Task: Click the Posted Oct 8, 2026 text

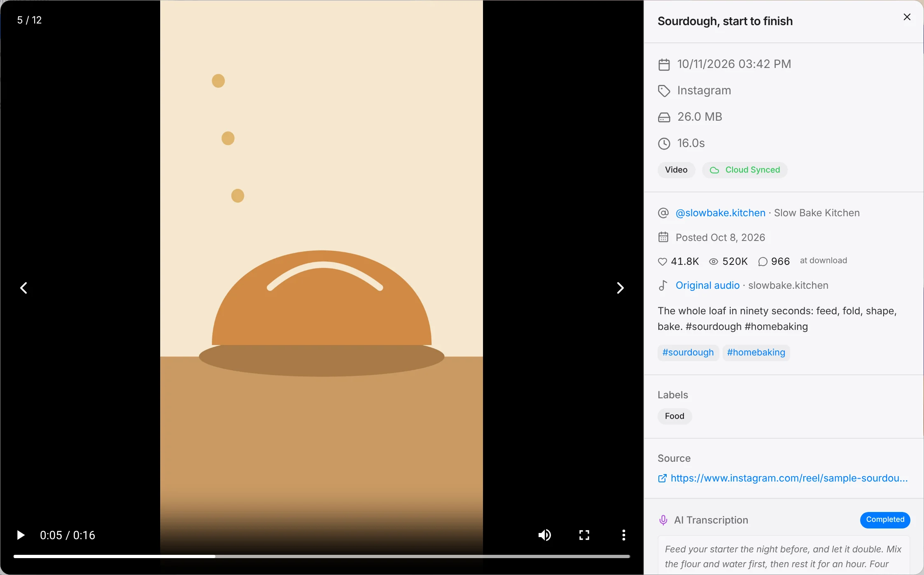Action: tap(720, 238)
